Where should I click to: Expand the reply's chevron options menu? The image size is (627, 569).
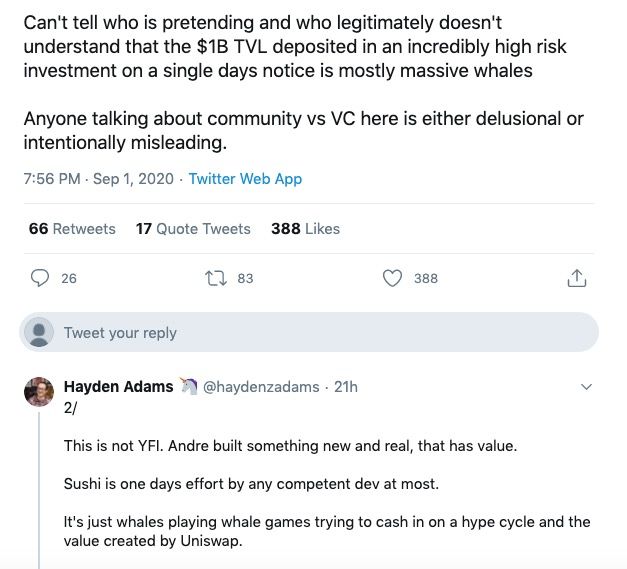pos(587,387)
